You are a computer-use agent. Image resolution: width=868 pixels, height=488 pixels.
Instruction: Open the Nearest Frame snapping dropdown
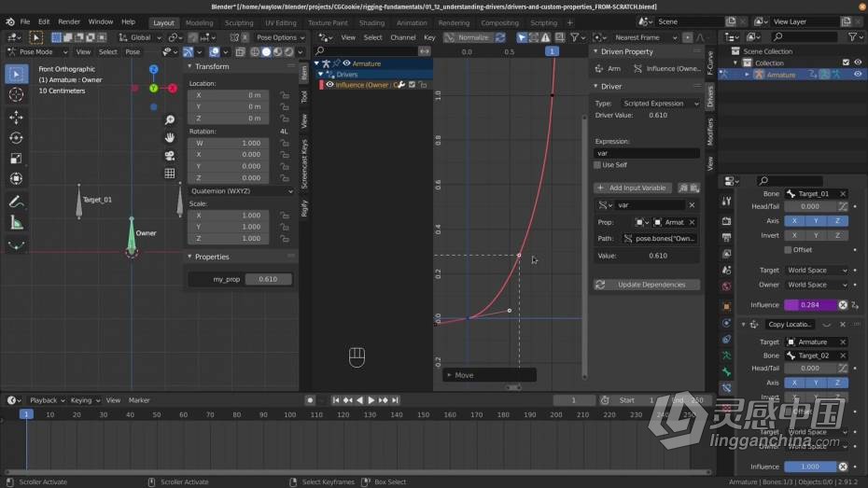pos(645,37)
